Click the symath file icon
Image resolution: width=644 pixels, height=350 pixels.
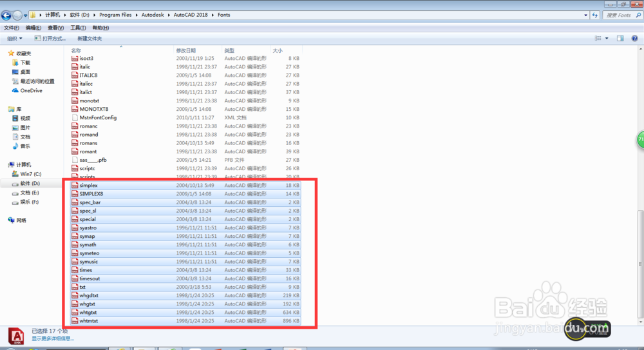[x=75, y=245]
